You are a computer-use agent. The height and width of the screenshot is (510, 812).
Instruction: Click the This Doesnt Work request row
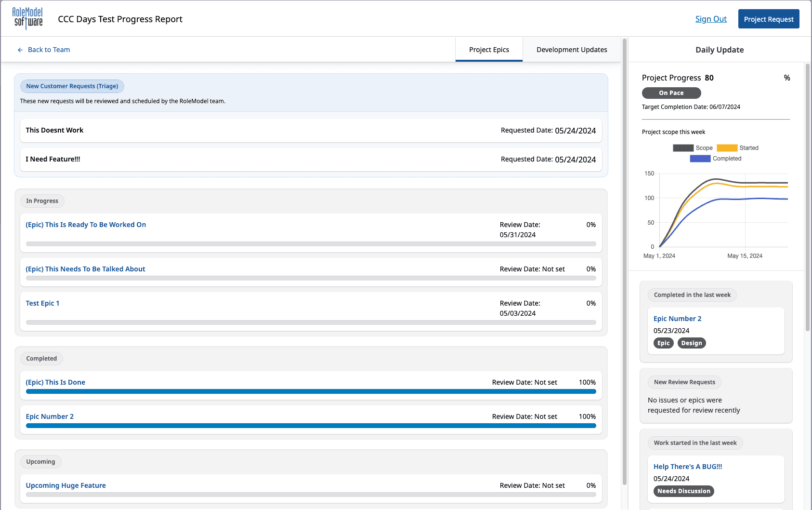(311, 131)
